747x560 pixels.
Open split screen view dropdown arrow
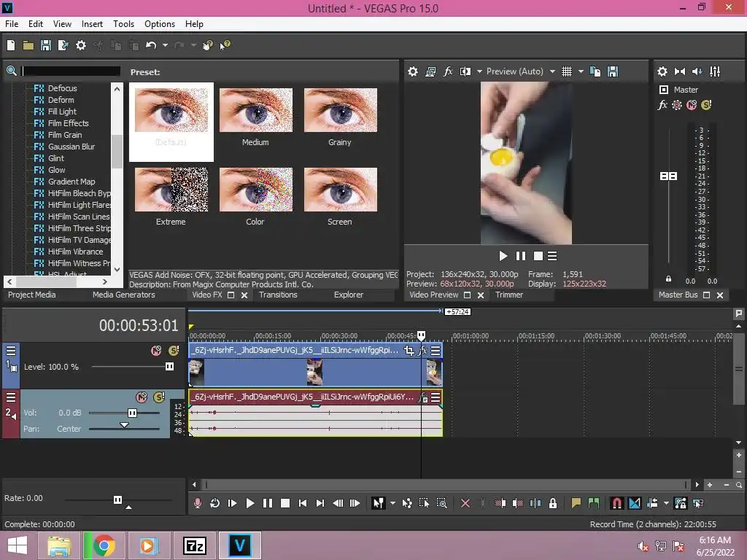[x=479, y=71]
